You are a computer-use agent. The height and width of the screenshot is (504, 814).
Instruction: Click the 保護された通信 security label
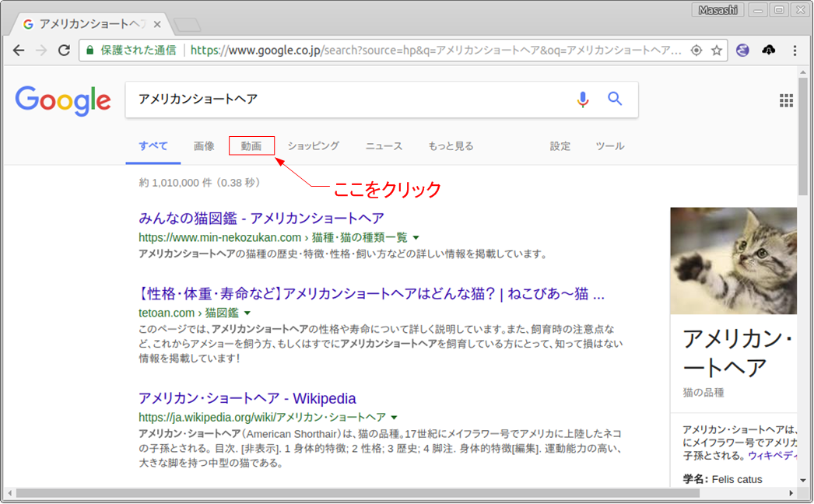[x=138, y=51]
